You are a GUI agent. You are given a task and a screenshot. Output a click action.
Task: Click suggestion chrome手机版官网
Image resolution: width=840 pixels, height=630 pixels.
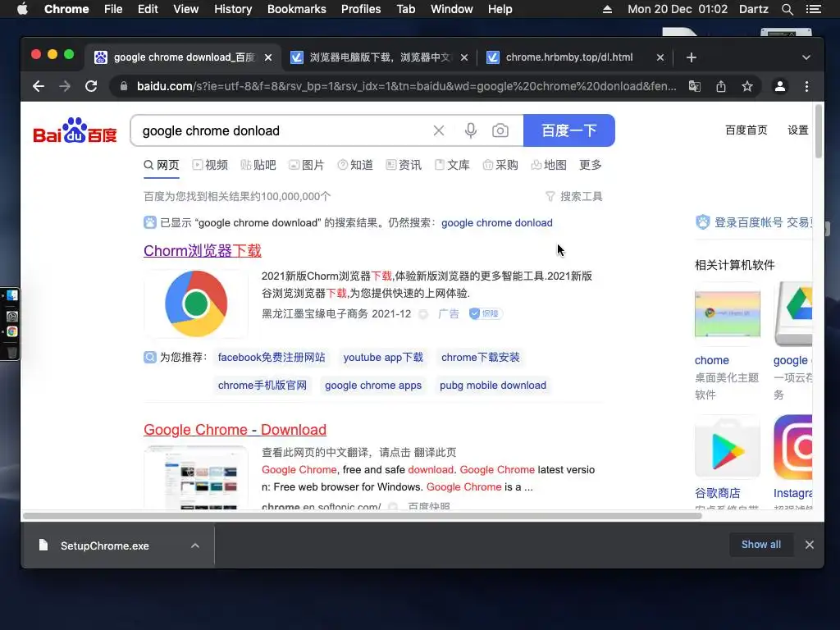[x=262, y=386]
